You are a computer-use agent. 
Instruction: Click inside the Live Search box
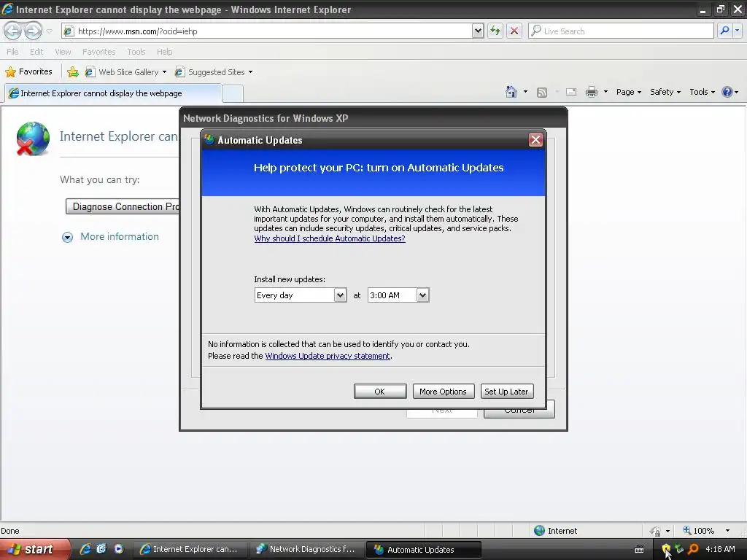point(621,31)
